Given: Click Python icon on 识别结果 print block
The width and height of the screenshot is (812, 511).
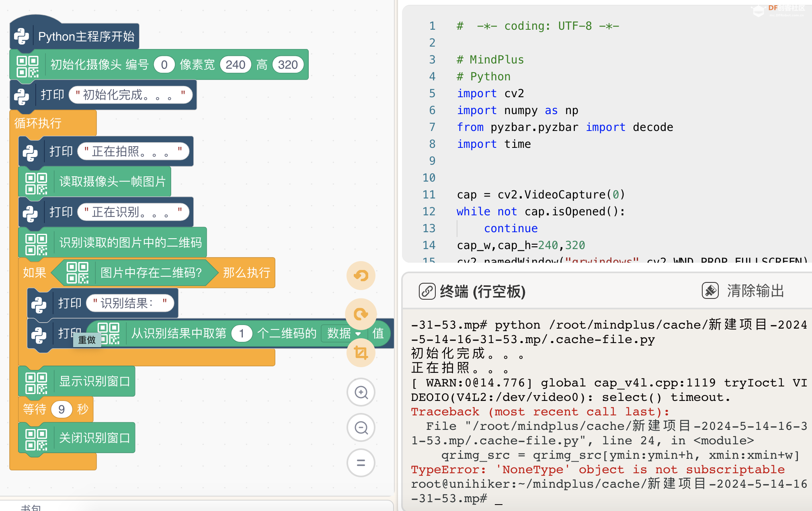Looking at the screenshot, I should (x=39, y=305).
